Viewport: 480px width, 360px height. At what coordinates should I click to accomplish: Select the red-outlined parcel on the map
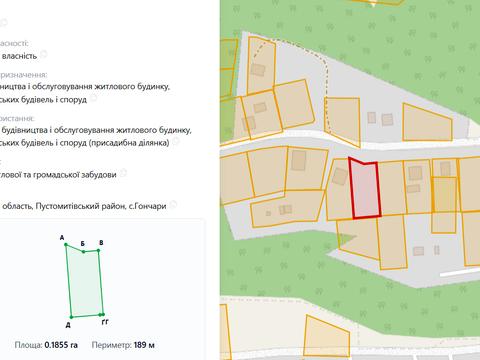(365, 190)
